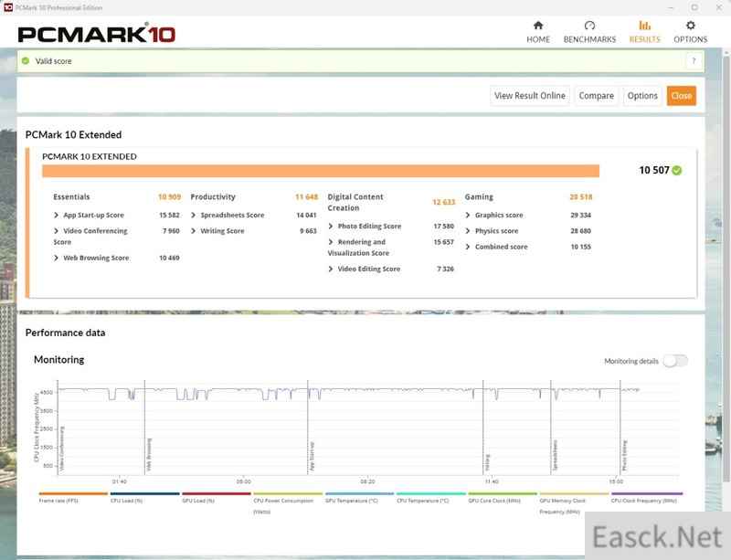Image resolution: width=731 pixels, height=560 pixels.
Task: Click the Spreadsheets marker in chart
Action: tap(555, 454)
